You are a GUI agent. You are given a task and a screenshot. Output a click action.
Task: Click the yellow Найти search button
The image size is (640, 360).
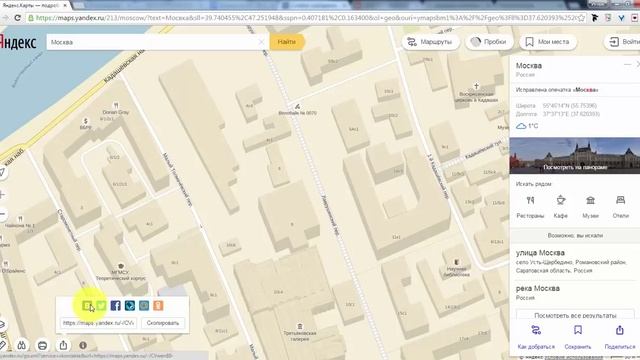pos(287,42)
